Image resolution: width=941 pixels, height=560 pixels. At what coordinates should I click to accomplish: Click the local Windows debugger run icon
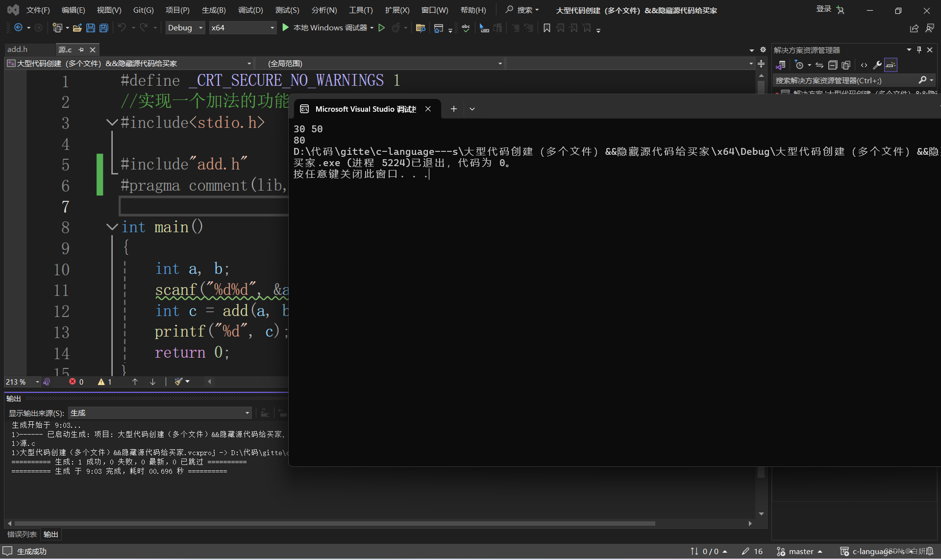pos(285,27)
